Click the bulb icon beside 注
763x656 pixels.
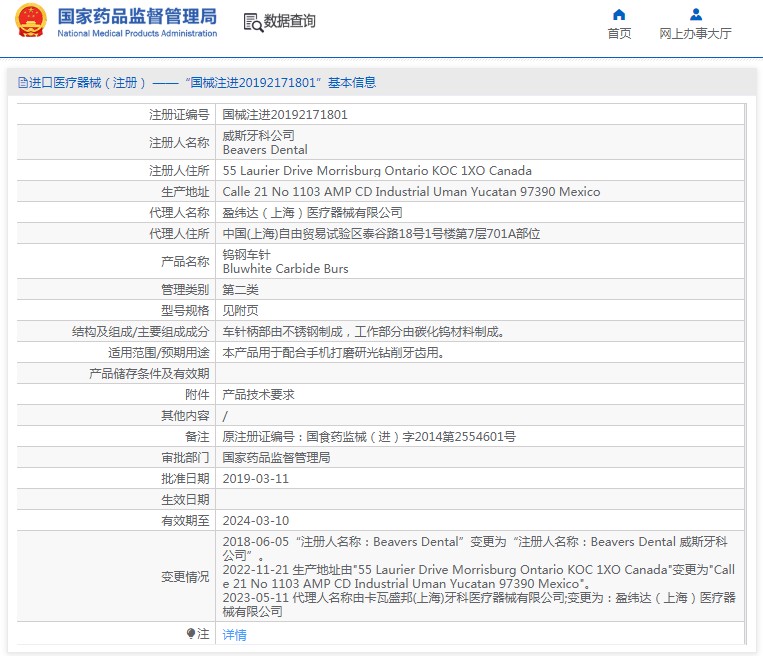pos(191,633)
